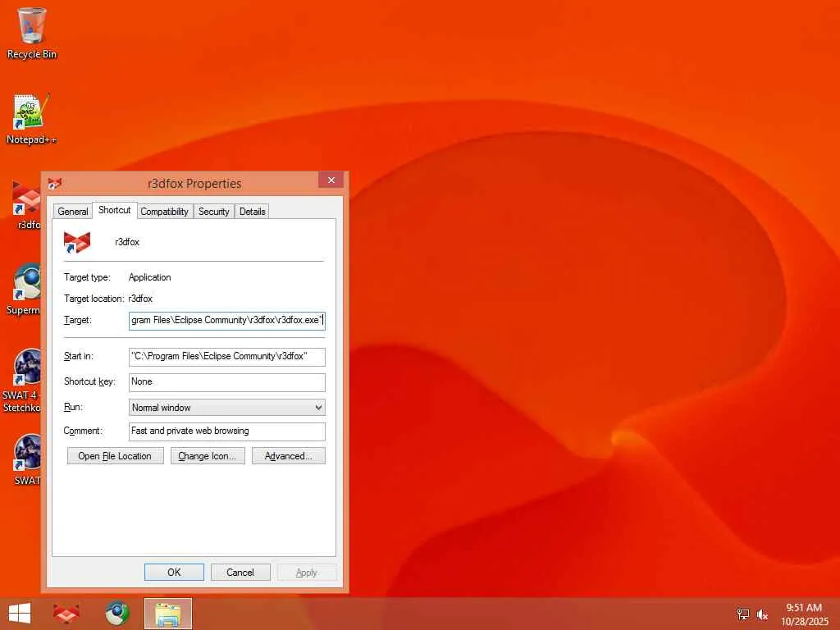This screenshot has width=840, height=630.
Task: Switch to the Security tab
Action: tap(214, 212)
